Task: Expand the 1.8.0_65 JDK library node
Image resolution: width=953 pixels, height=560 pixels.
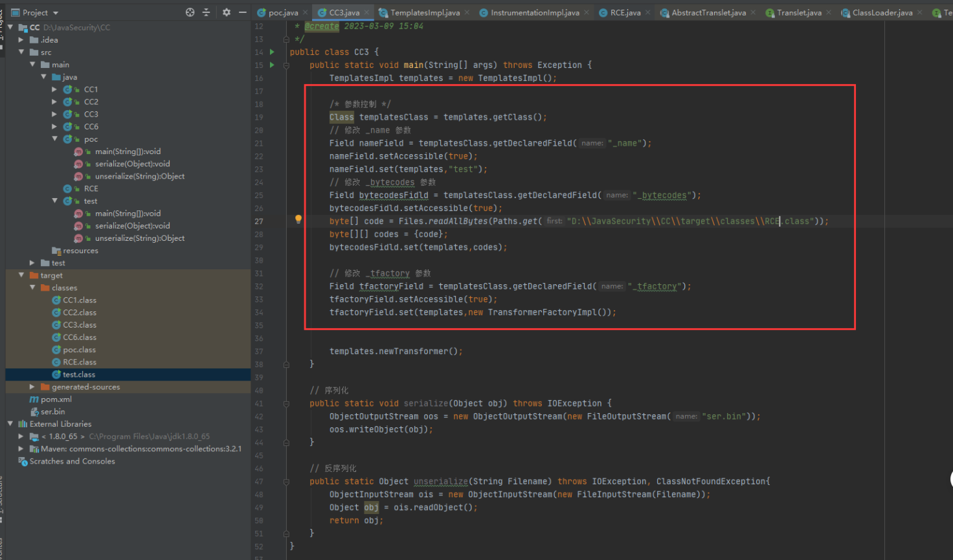Action: 21,436
